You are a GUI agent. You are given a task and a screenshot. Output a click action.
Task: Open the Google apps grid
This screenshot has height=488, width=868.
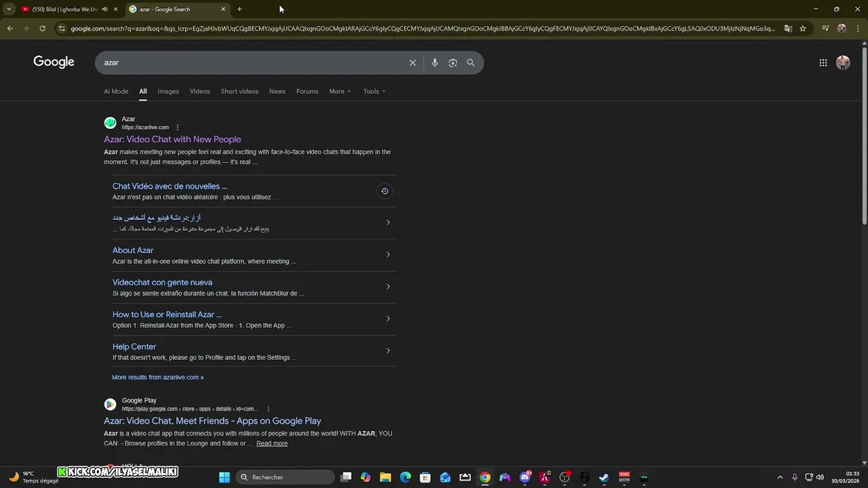pos(823,62)
